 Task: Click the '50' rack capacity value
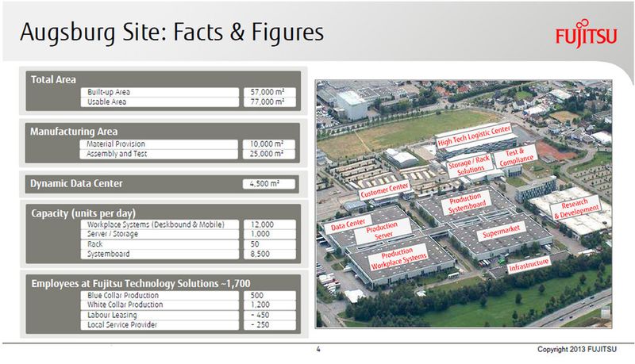click(x=255, y=244)
